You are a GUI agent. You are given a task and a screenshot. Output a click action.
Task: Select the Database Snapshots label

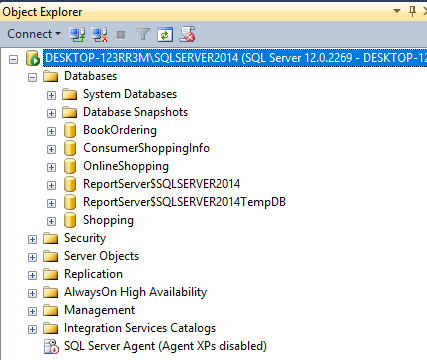point(135,112)
